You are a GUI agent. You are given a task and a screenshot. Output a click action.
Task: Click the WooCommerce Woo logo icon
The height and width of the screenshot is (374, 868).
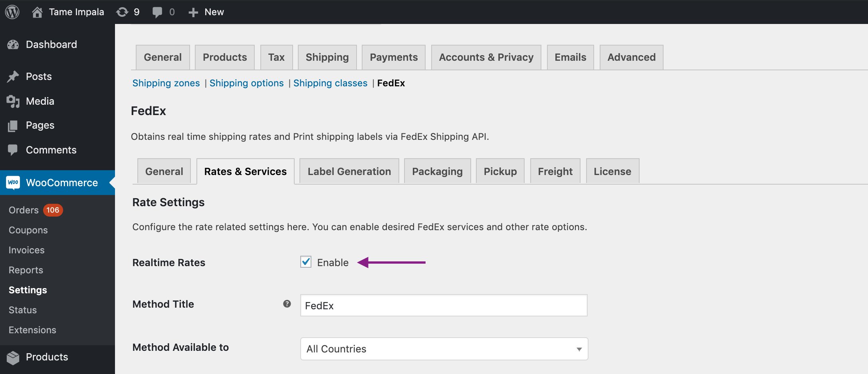13,183
